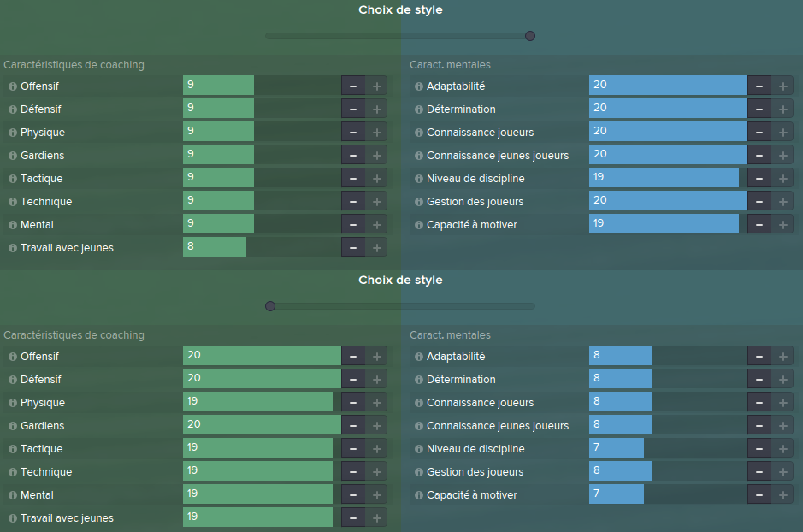Screen dimensions: 803x532
Task: Show info for Capacité à motiver rated 7
Action: click(419, 495)
